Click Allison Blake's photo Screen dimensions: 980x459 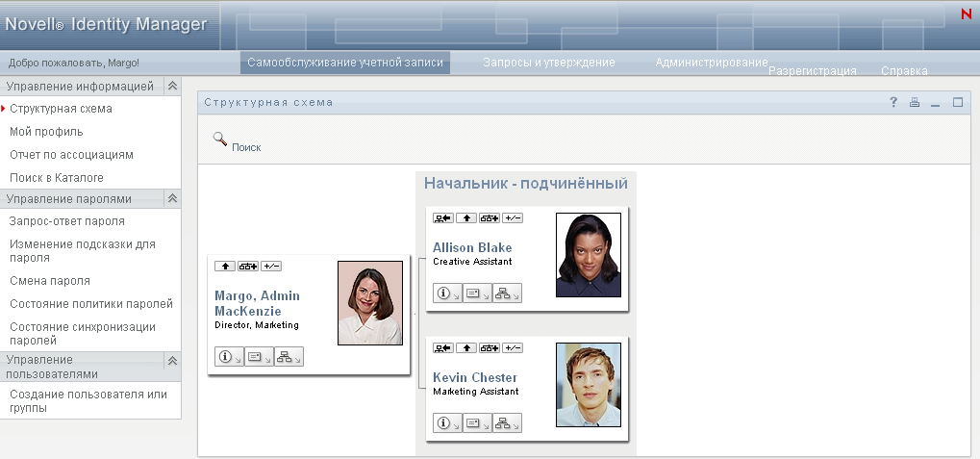(x=589, y=254)
